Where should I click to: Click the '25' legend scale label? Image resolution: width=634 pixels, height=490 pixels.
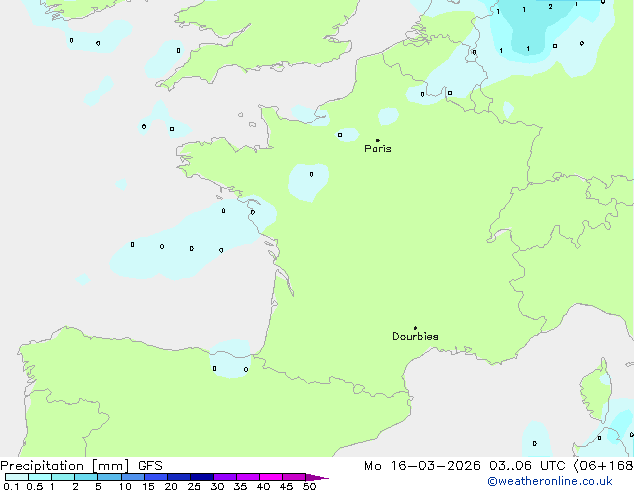[x=194, y=486]
